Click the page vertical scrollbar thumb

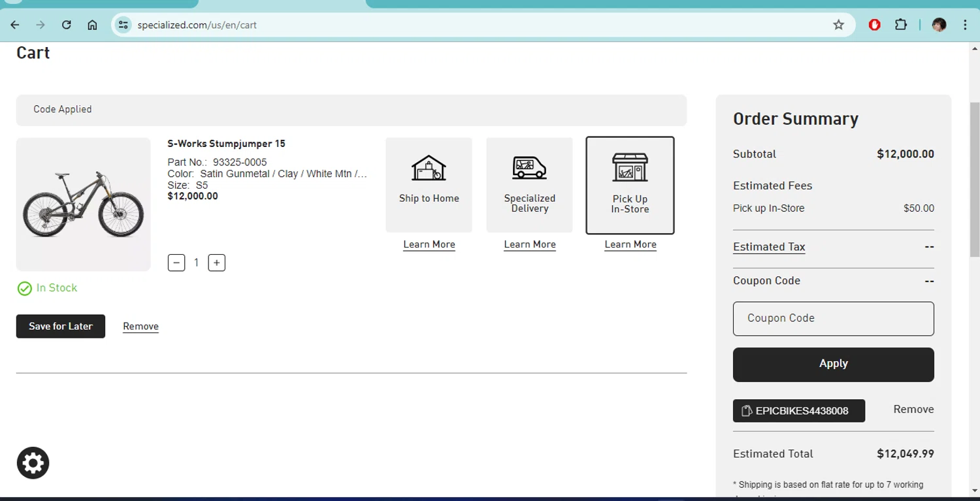click(x=974, y=180)
